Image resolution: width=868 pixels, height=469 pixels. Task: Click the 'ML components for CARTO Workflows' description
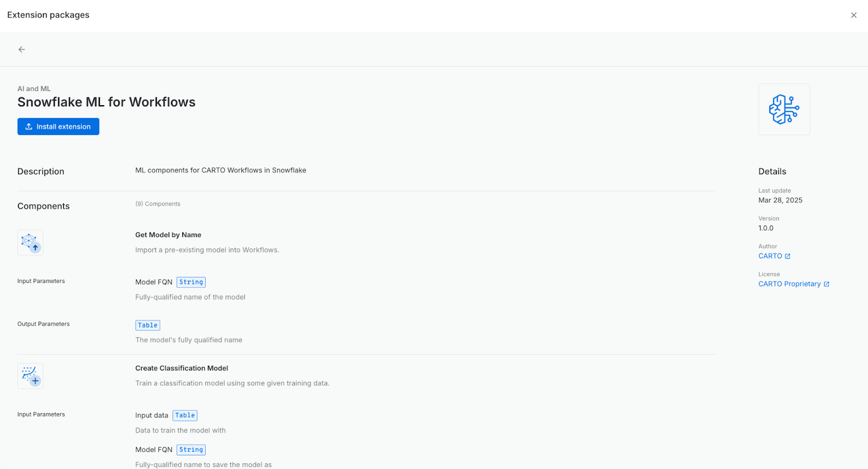221,170
